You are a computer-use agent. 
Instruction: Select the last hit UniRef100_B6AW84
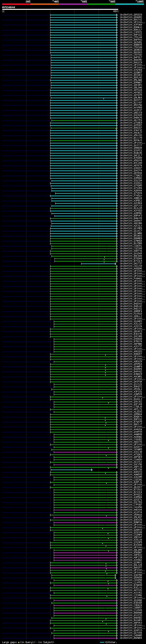tap(131, 638)
